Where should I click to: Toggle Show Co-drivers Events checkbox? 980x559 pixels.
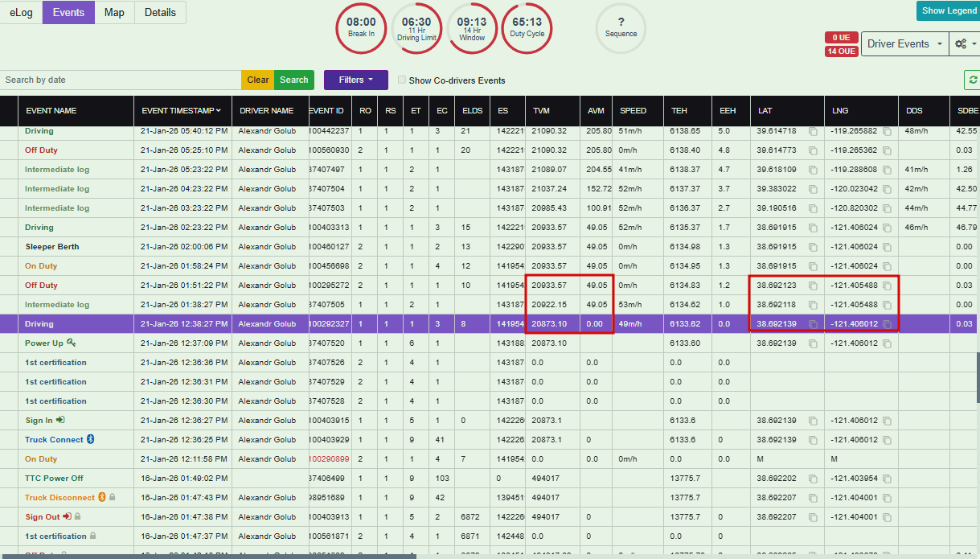tap(402, 80)
